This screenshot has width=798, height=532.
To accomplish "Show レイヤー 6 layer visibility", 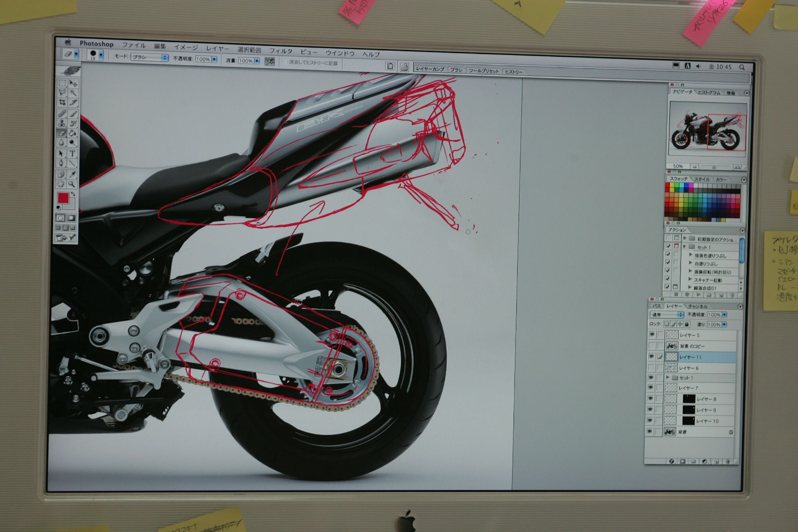I will pos(651,368).
